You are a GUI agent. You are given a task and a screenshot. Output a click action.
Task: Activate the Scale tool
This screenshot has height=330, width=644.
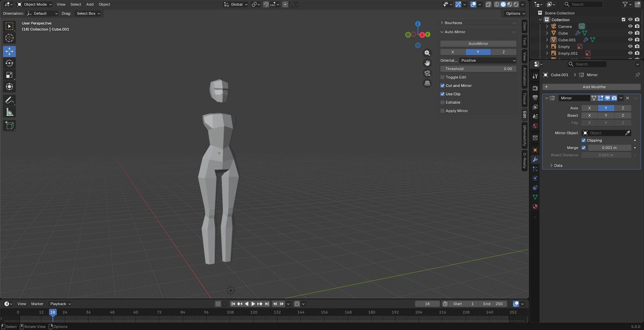click(10, 75)
